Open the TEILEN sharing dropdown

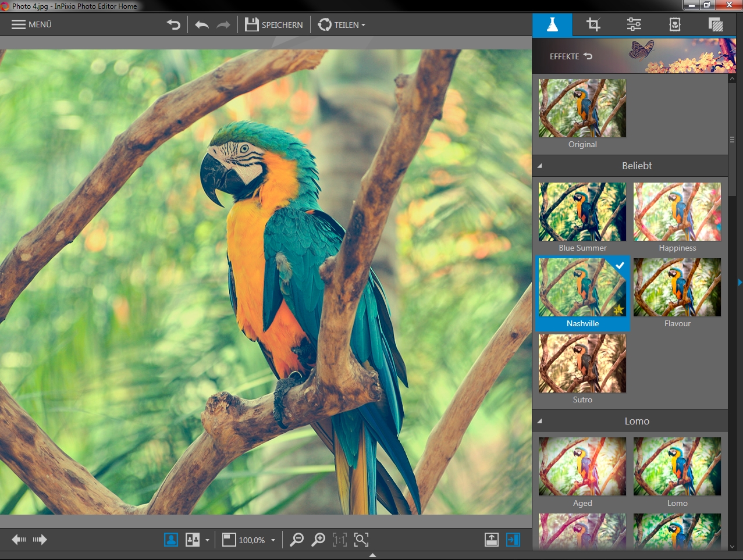[342, 24]
